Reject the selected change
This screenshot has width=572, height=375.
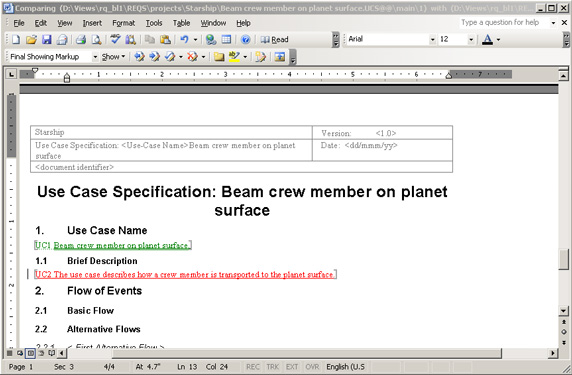[192, 57]
